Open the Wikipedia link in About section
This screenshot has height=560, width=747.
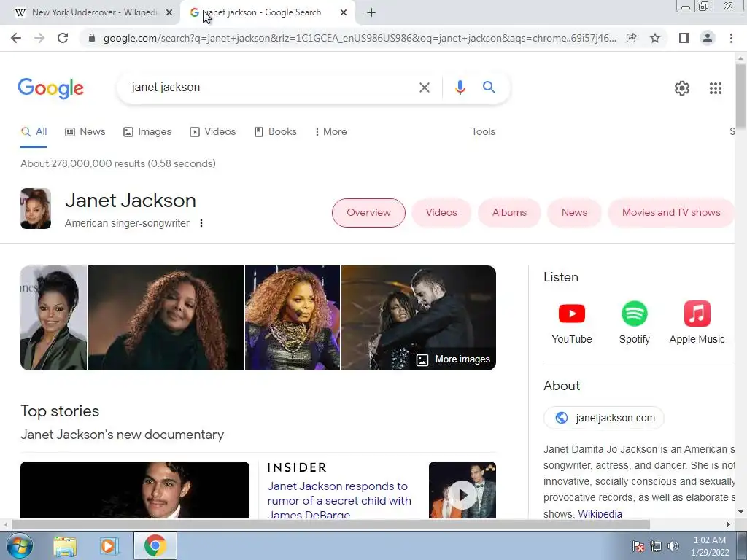click(600, 514)
